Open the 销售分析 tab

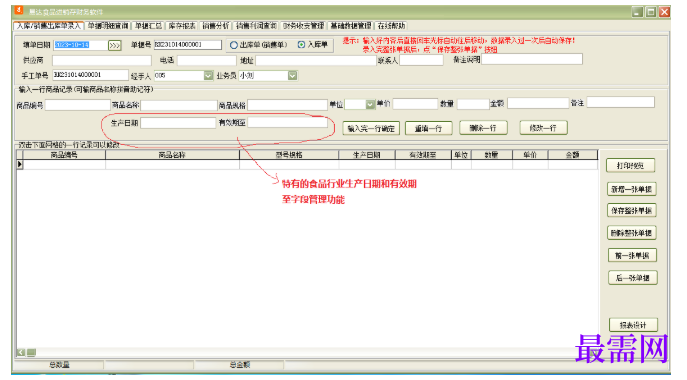(216, 26)
